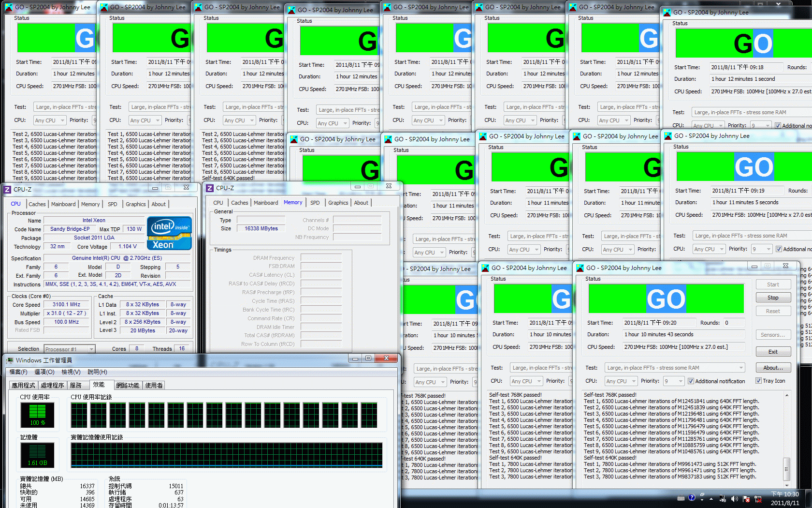Open the safely remove hardware tray icon

tap(723, 498)
